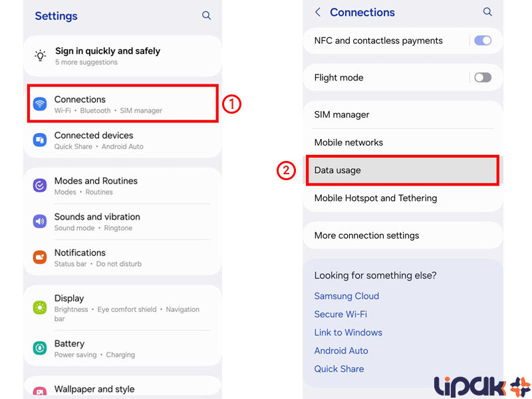Open SIM manager settings

[x=402, y=114]
